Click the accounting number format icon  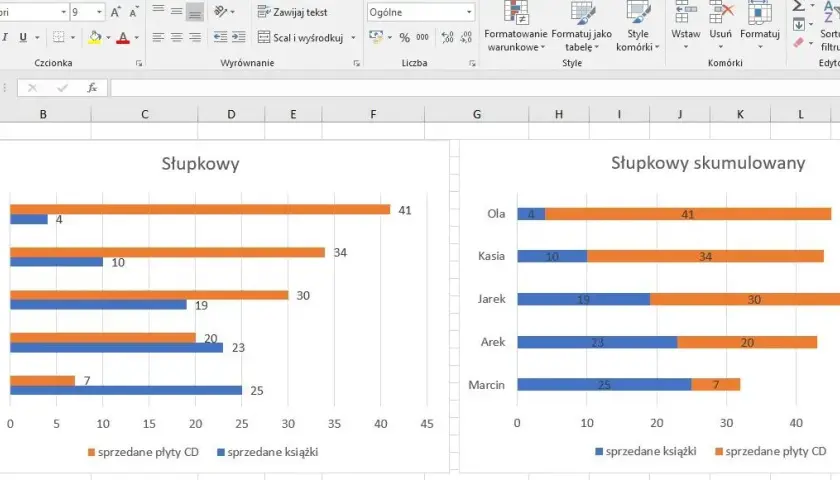376,37
